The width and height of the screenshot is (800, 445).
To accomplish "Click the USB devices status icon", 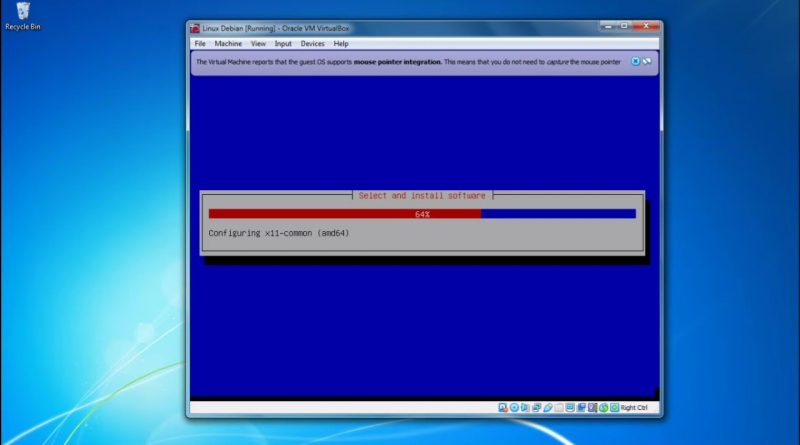I will (548, 407).
